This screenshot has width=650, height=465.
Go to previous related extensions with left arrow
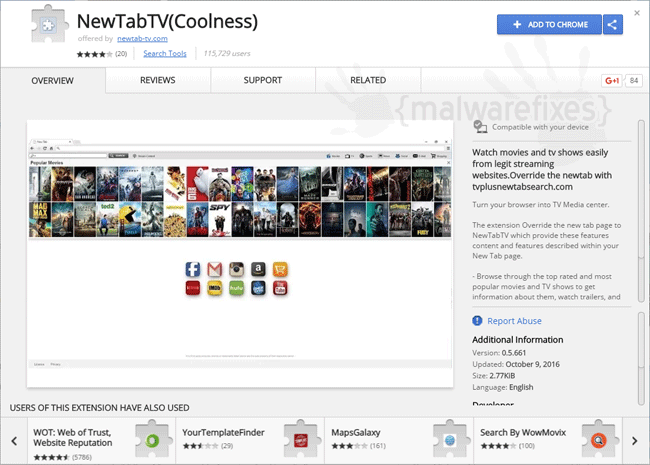(x=14, y=441)
